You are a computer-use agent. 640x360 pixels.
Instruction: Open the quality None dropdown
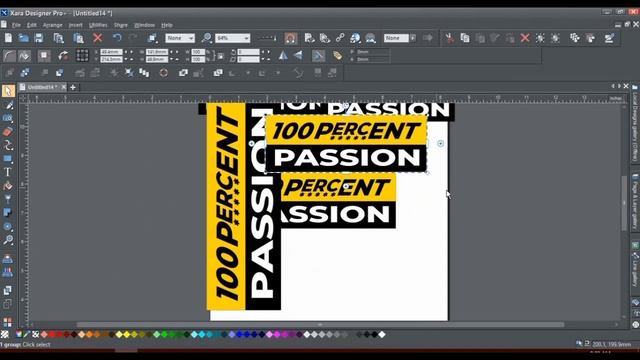point(180,38)
